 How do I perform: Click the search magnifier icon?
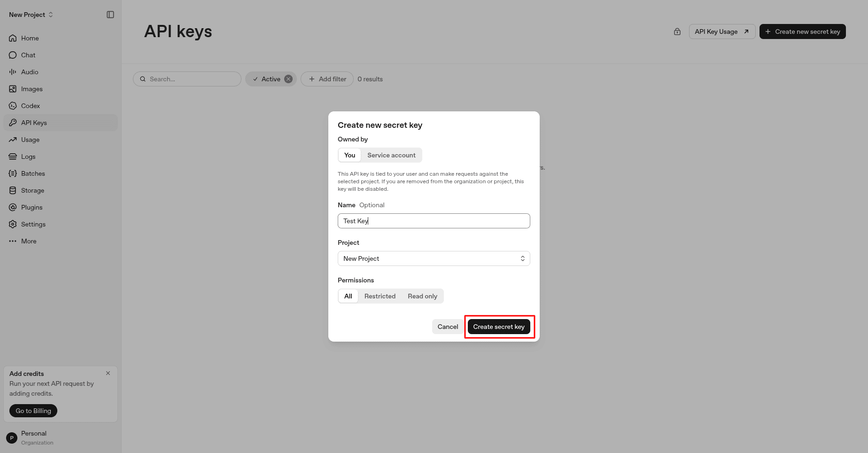tap(143, 79)
